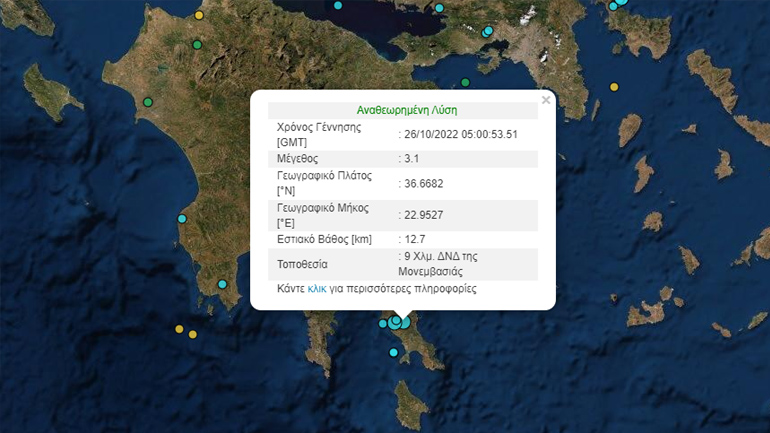Click the longitude value '22.9527'
The image size is (770, 433).
click(423, 215)
